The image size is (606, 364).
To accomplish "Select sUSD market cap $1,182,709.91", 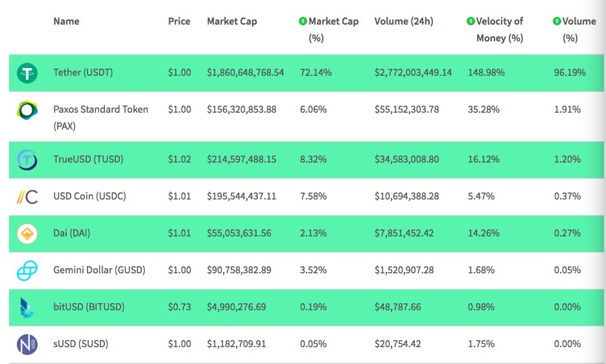I will pos(237,344).
